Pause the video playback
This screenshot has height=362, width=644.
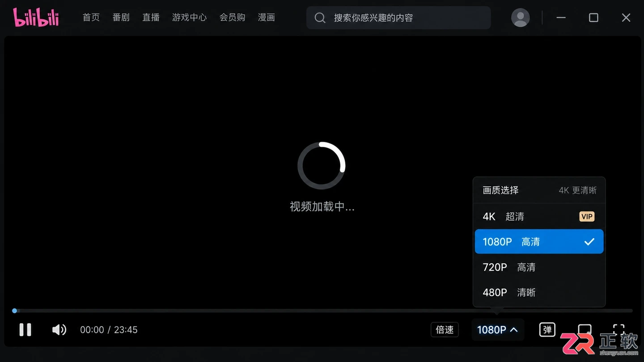pyautogui.click(x=25, y=330)
